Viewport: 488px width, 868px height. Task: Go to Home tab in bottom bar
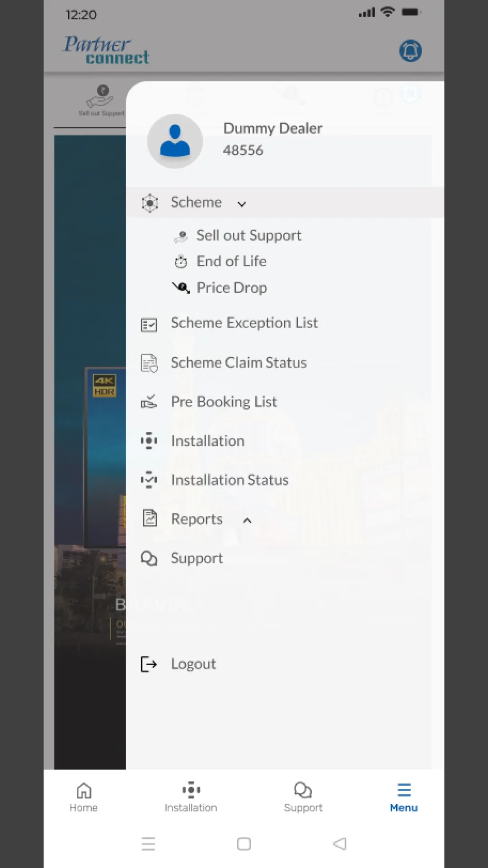(x=84, y=797)
